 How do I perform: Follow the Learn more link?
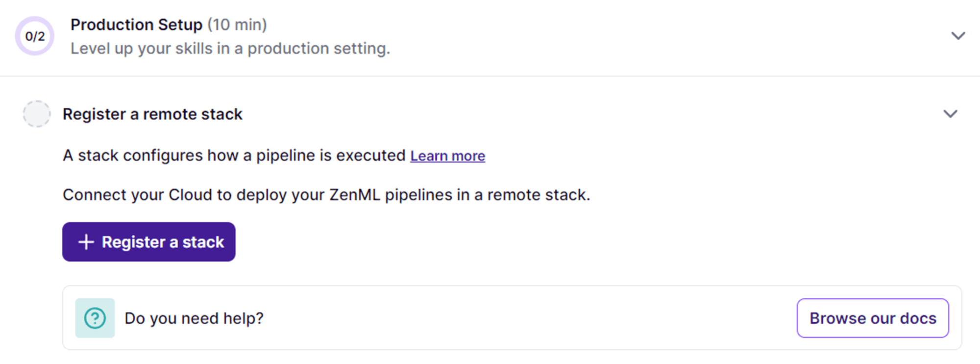tap(447, 156)
